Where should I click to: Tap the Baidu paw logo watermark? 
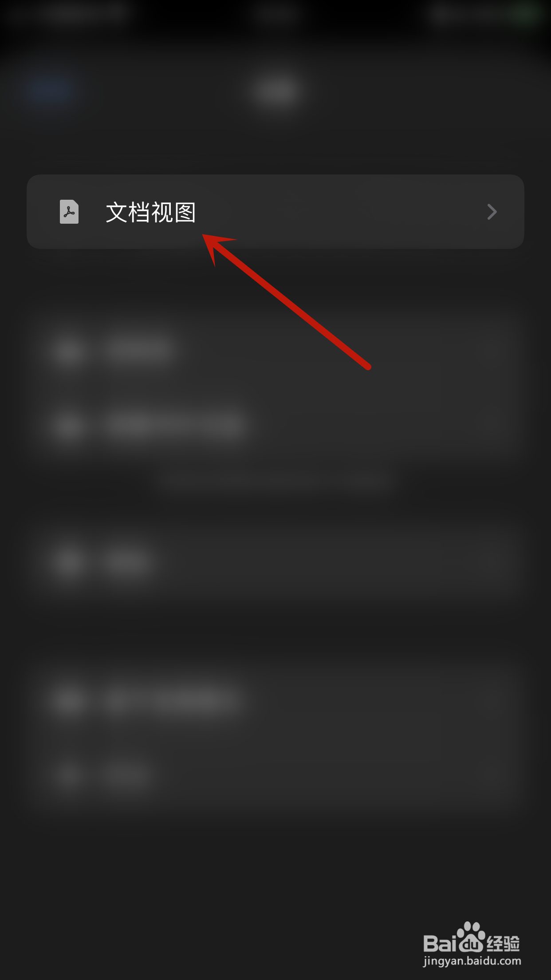tap(470, 937)
